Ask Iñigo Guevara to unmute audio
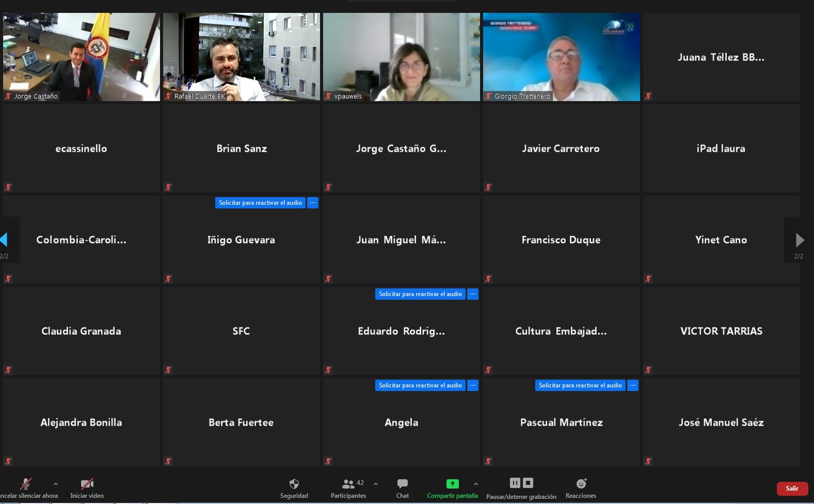Viewport: 814px width, 504px height. click(x=260, y=203)
